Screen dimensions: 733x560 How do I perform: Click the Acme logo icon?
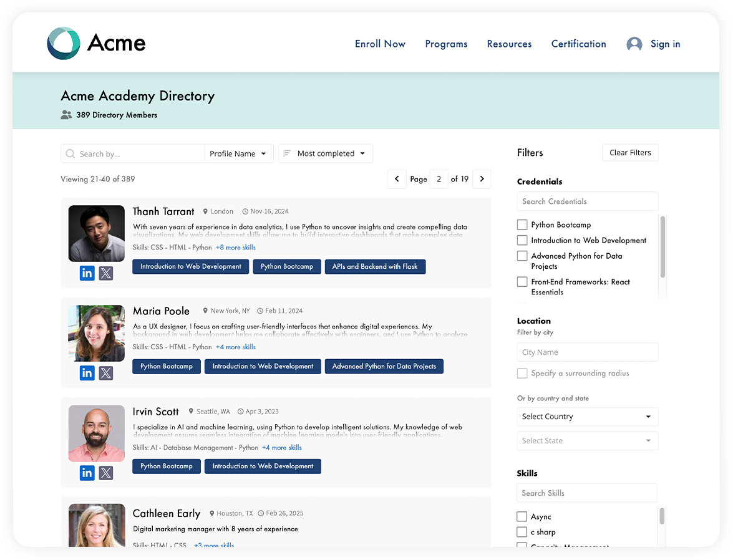(x=64, y=43)
